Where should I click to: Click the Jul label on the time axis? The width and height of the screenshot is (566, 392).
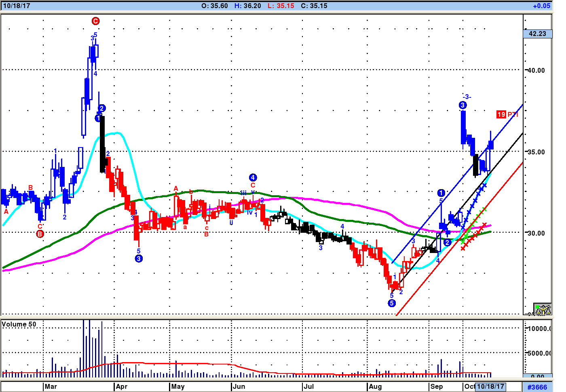pos(309,386)
